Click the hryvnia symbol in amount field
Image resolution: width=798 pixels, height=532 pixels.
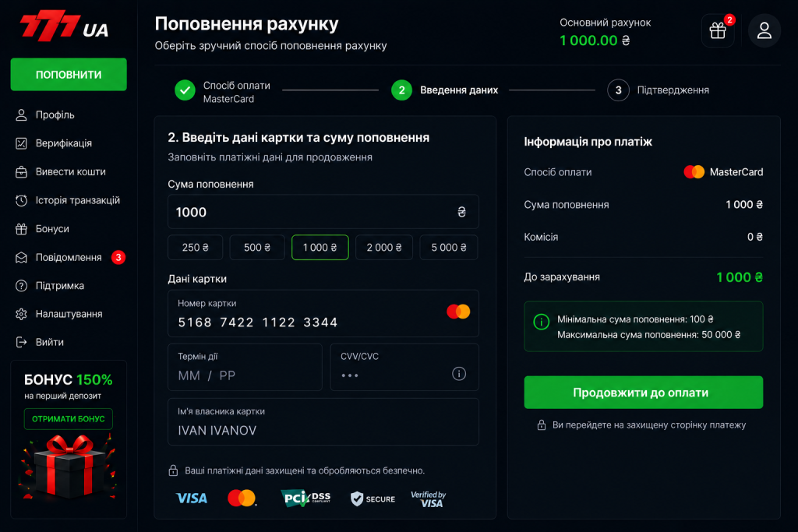coord(461,212)
